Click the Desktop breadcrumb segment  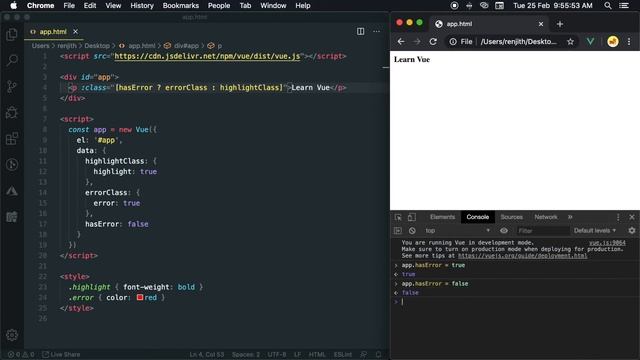point(97,46)
